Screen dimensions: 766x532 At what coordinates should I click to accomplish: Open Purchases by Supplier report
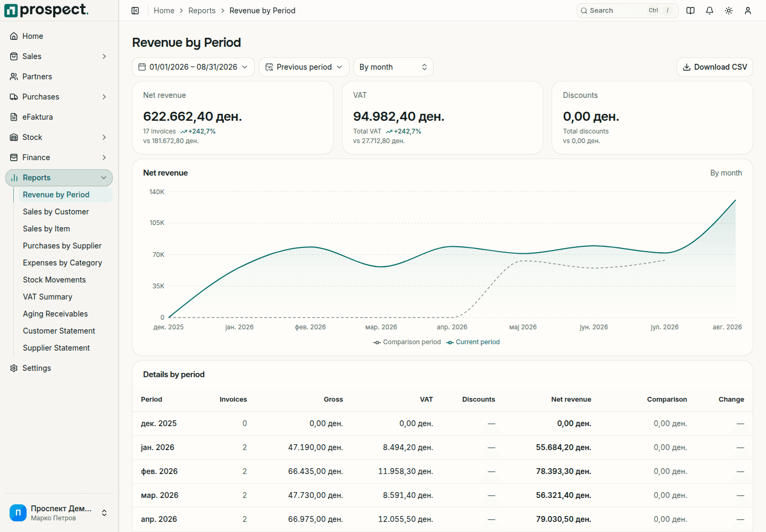62,246
